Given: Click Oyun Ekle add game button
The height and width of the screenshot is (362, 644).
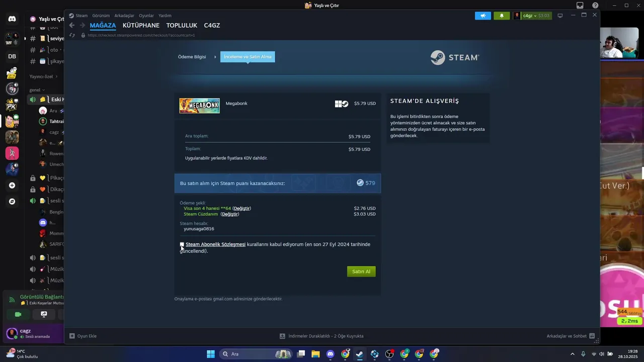Looking at the screenshot, I should coord(83,336).
